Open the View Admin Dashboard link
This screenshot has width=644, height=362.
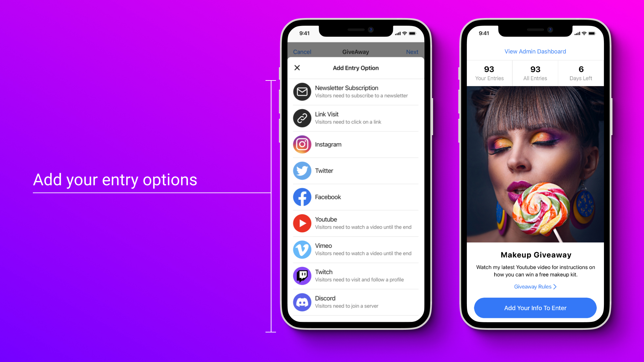tap(535, 51)
